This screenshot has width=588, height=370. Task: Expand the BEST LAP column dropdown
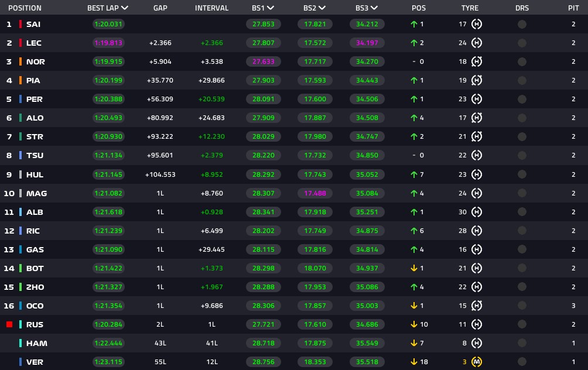pos(125,8)
